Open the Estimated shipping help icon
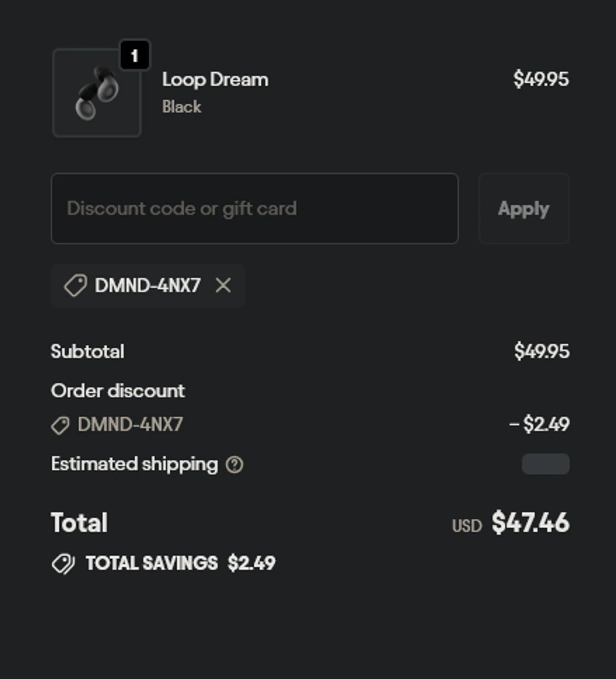 [x=234, y=464]
